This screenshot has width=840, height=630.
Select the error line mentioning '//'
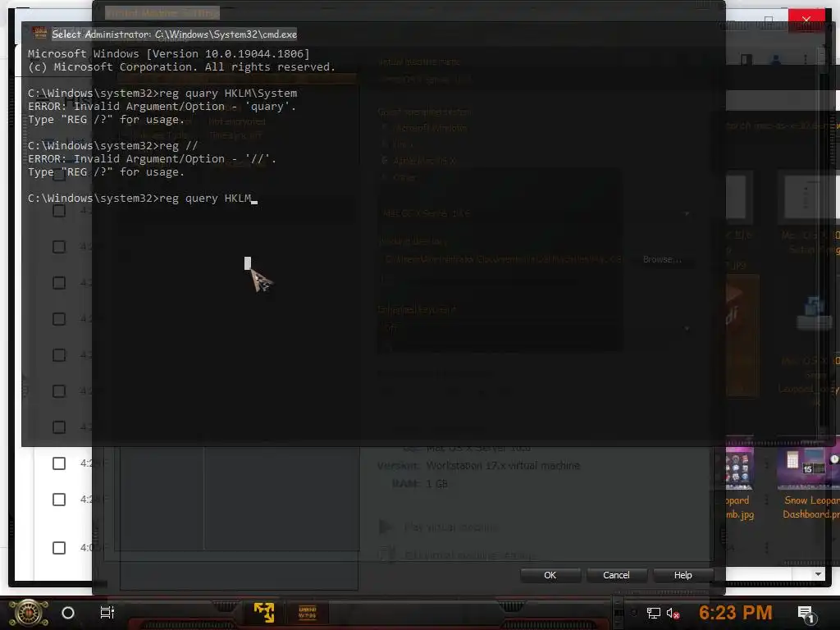tap(152, 158)
